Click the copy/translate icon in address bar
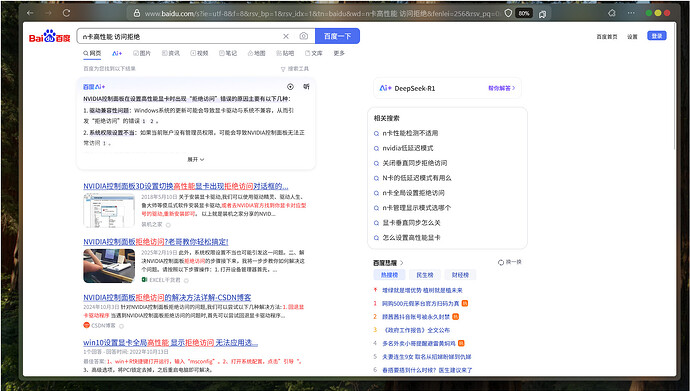Viewport: 690px width, 391px height. click(x=543, y=14)
